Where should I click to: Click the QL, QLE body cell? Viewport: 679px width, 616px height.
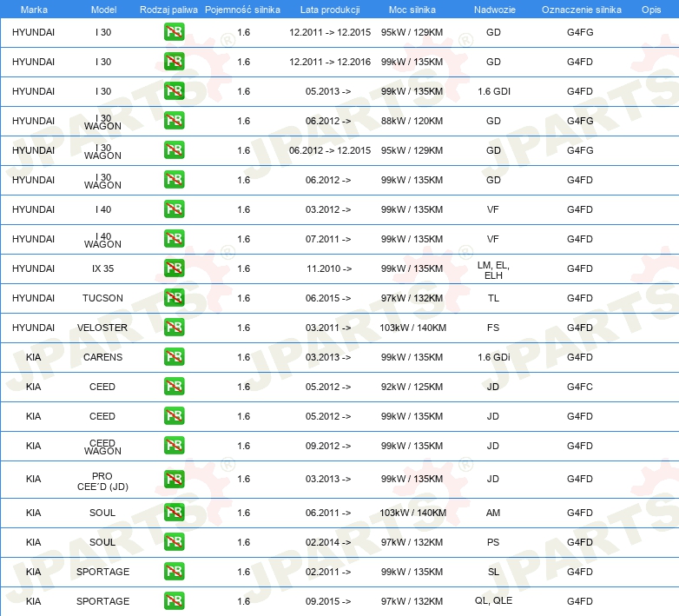coord(493,600)
